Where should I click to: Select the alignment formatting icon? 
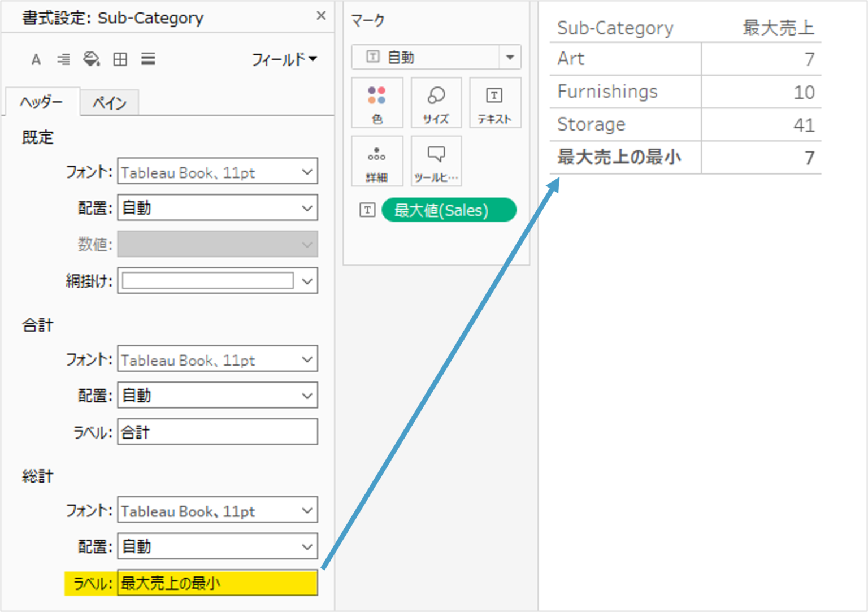[x=63, y=58]
